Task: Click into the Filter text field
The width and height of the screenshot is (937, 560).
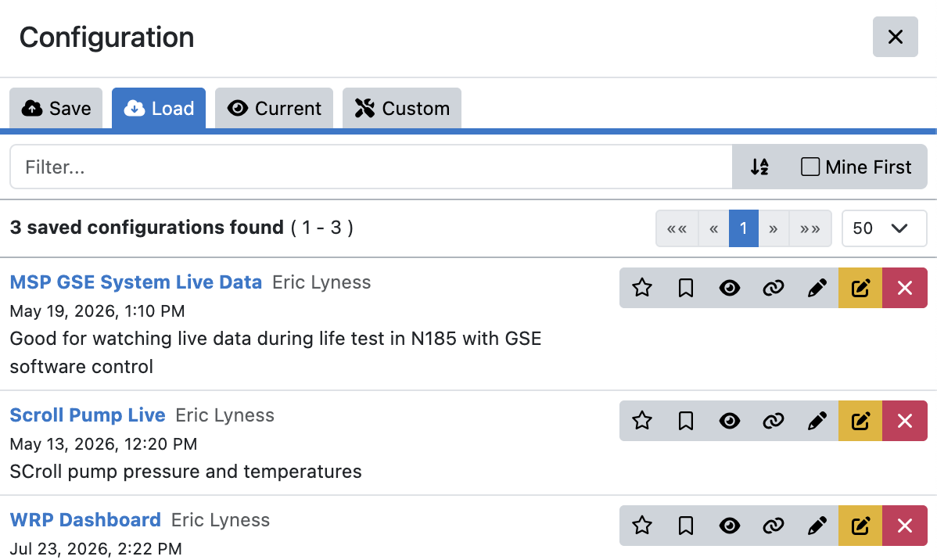Action: (371, 167)
